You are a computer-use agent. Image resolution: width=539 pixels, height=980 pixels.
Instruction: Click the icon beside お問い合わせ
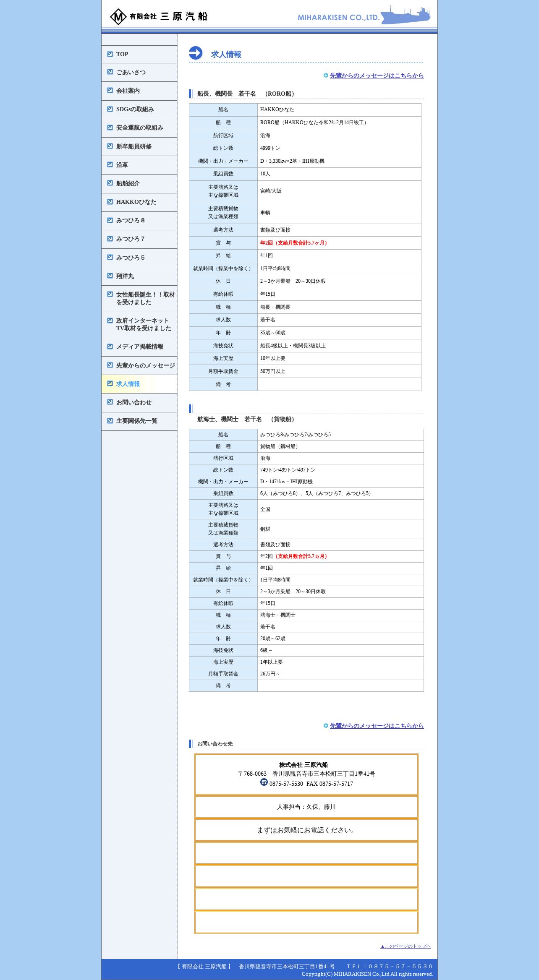[x=110, y=402]
